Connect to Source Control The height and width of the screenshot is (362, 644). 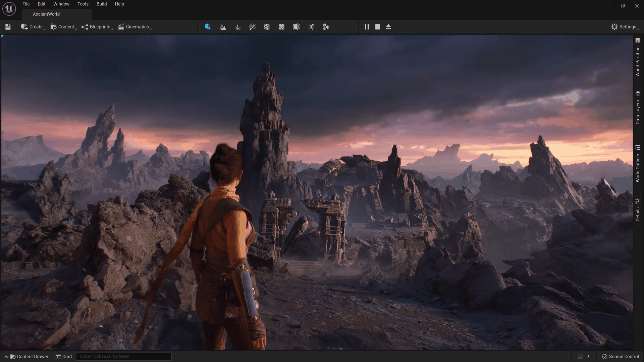pyautogui.click(x=622, y=357)
